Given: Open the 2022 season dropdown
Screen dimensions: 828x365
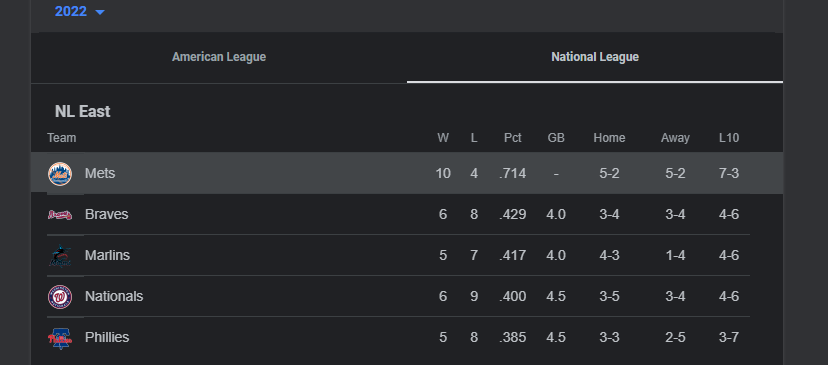Looking at the screenshot, I should pos(80,11).
